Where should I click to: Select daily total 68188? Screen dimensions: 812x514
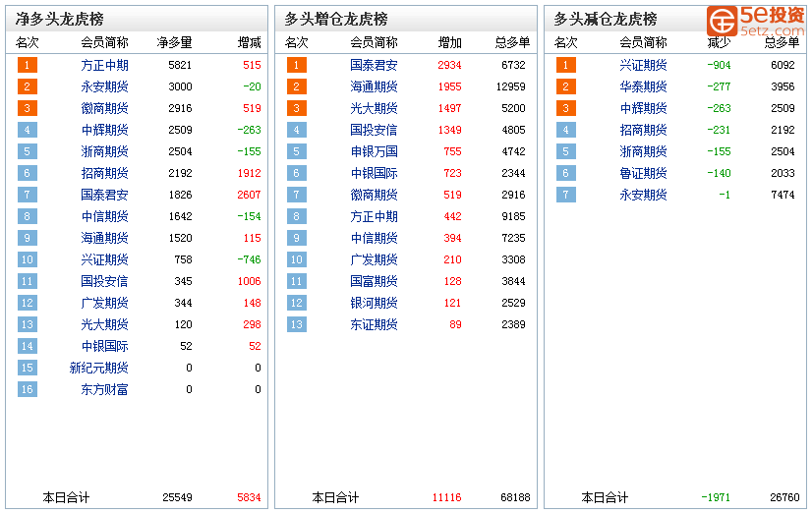[515, 498]
